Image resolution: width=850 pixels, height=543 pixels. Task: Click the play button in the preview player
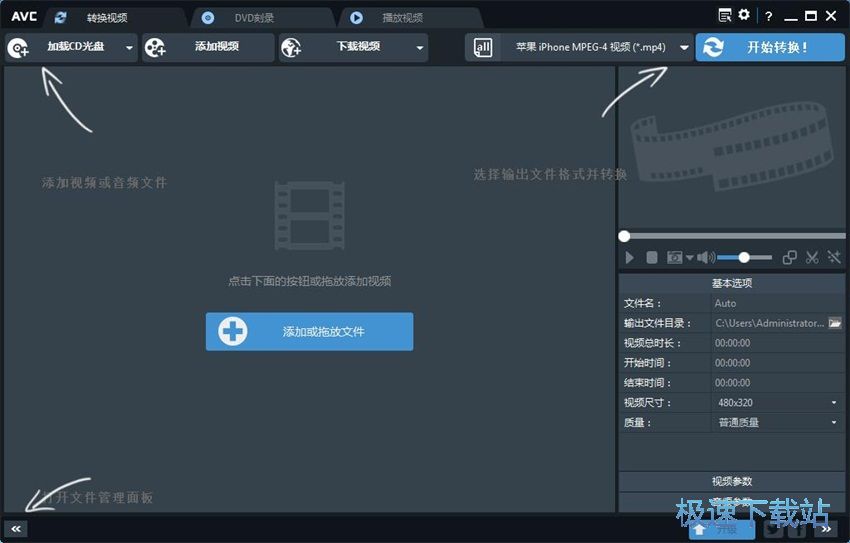(629, 257)
